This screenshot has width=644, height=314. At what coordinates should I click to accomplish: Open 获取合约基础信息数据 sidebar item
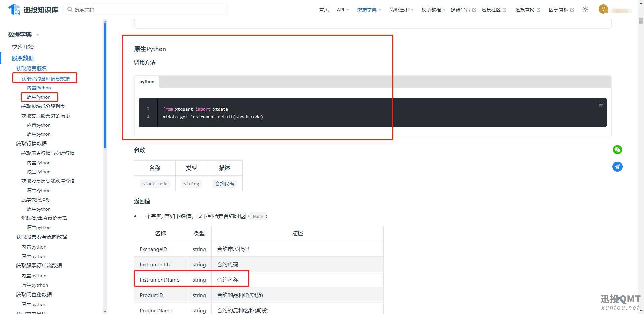coord(46,78)
